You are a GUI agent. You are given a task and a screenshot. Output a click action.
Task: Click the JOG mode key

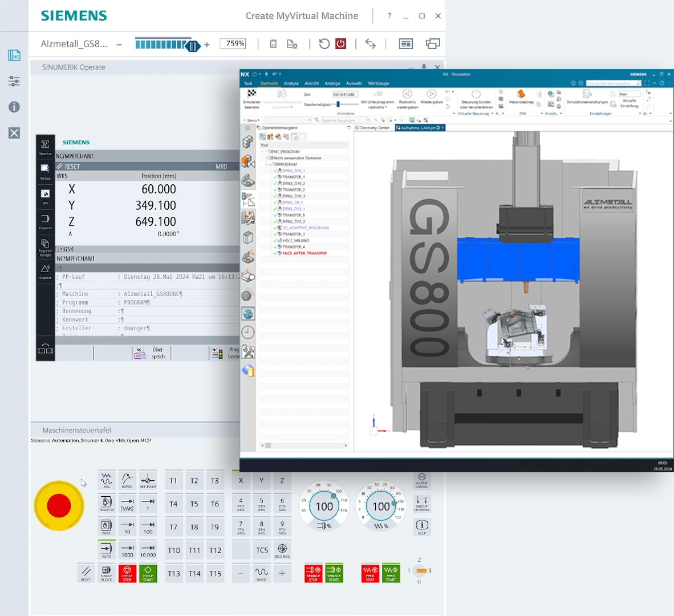[x=107, y=480]
